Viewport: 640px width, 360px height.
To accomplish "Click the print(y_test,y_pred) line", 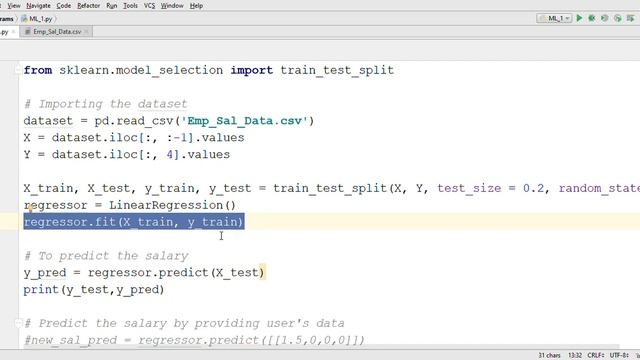I will coord(94,289).
